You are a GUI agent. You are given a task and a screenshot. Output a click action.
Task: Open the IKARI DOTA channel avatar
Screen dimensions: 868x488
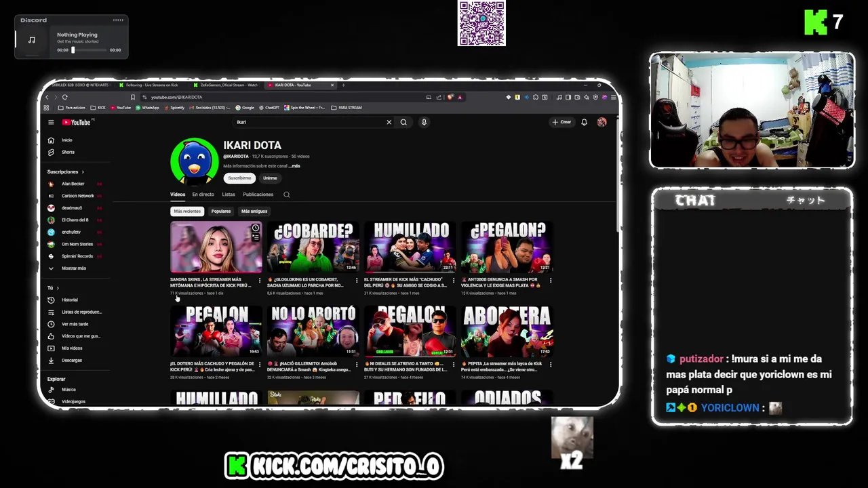click(x=195, y=161)
